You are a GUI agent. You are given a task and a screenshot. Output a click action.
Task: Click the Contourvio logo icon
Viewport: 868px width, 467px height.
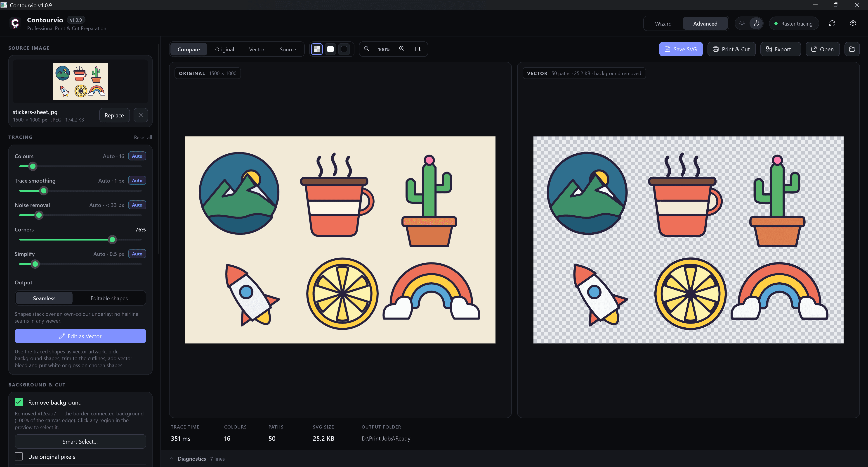pos(15,23)
